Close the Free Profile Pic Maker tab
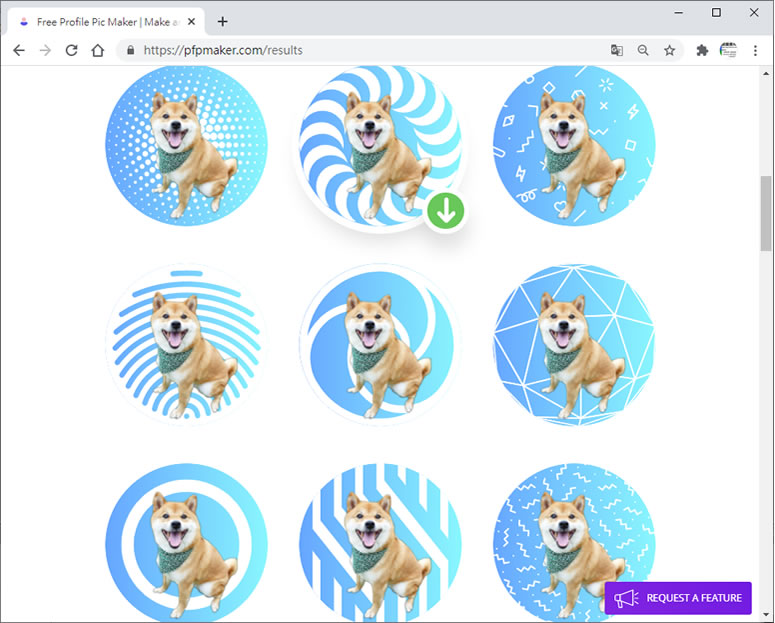 pyautogui.click(x=192, y=22)
